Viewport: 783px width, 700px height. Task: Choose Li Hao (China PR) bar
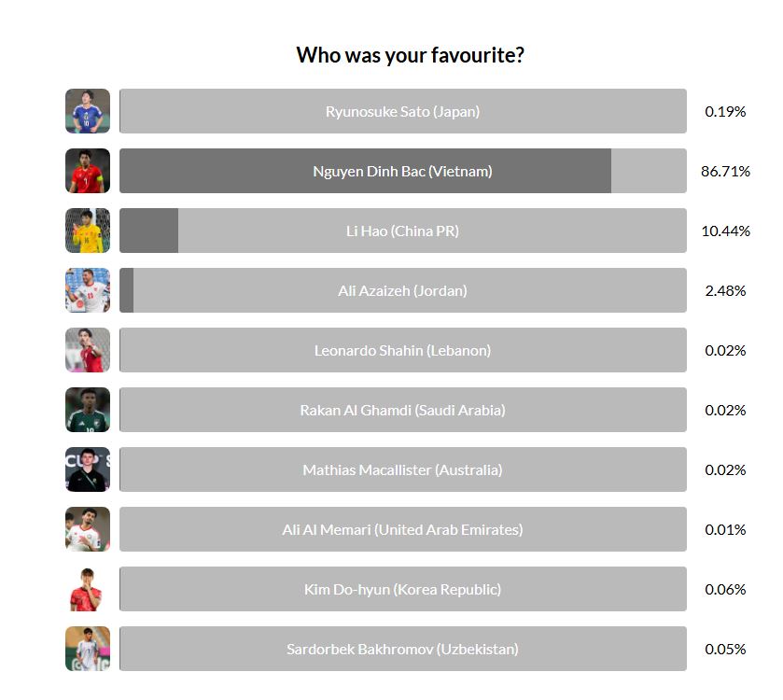coord(402,231)
